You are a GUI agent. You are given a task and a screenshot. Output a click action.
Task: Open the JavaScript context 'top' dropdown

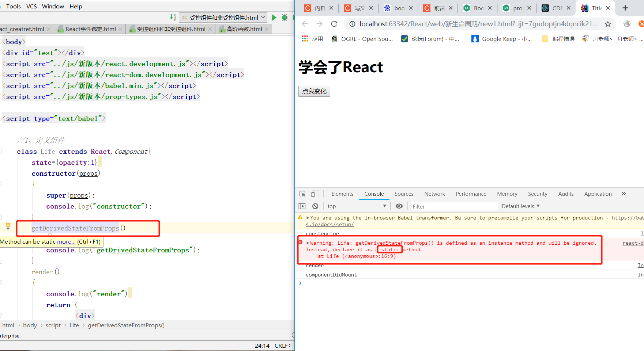[357, 206]
